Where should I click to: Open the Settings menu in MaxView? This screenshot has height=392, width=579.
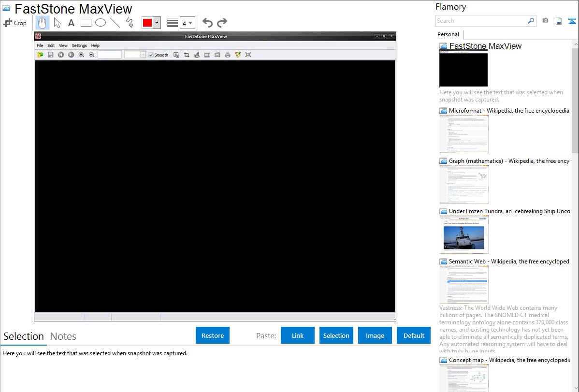(79, 45)
